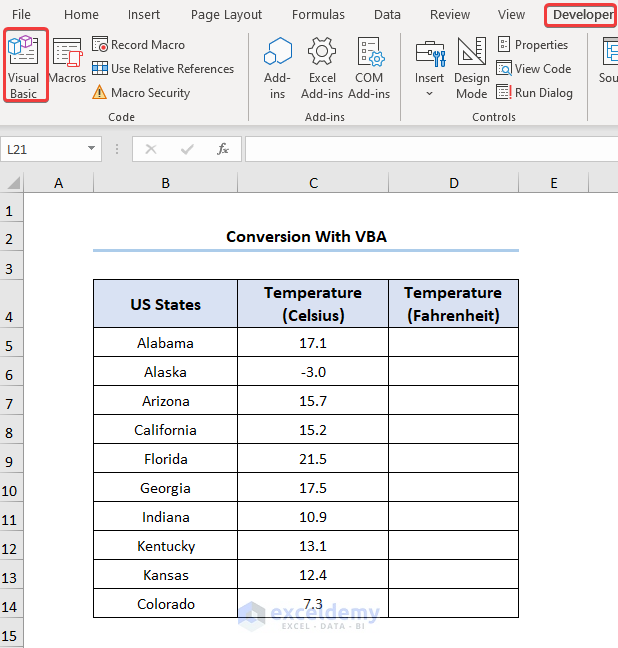Expand the Name Box dropdown arrow
Screen dimensions: 618x648
[x=92, y=149]
